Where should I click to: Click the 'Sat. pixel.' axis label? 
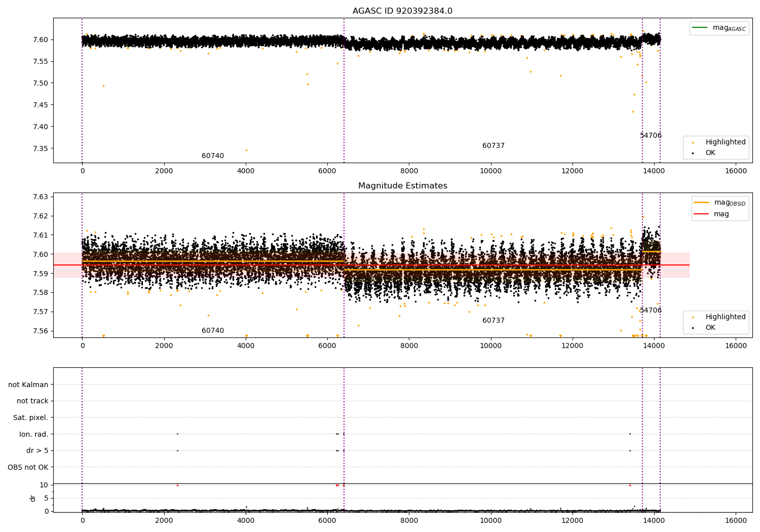tap(31, 418)
